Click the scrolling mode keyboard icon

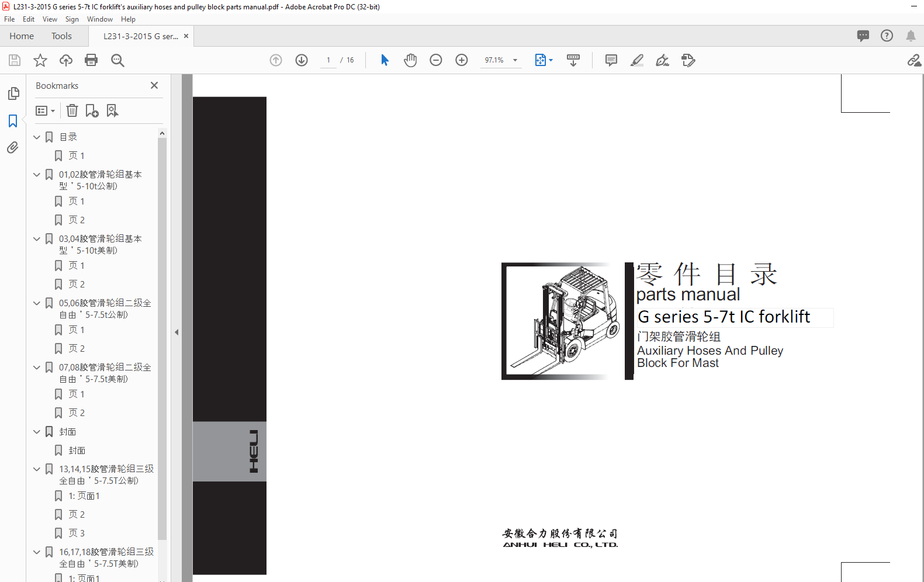[x=573, y=60]
